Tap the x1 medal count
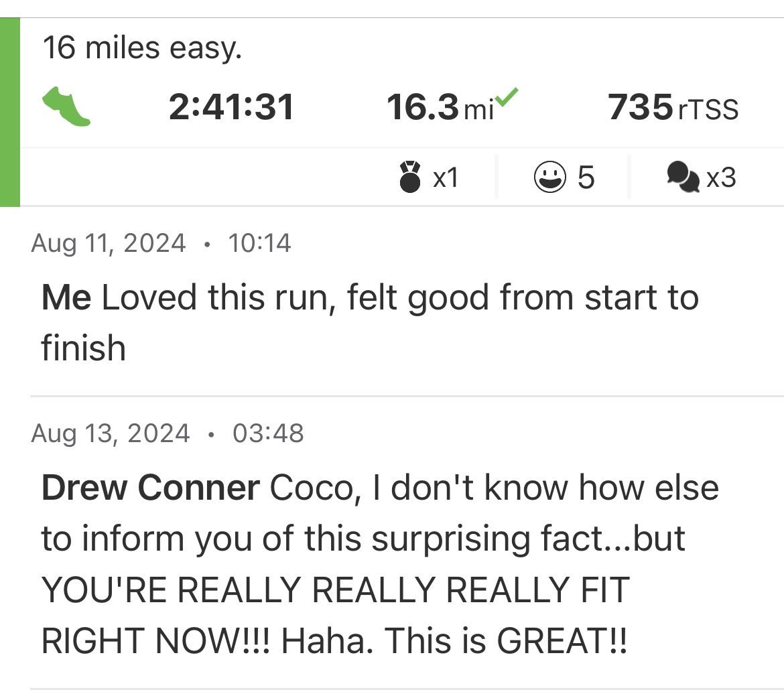The width and height of the screenshot is (784, 696). (x=446, y=178)
